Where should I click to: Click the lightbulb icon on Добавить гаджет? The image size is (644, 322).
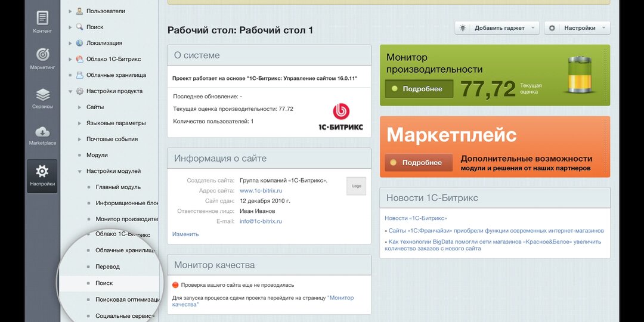click(x=463, y=28)
